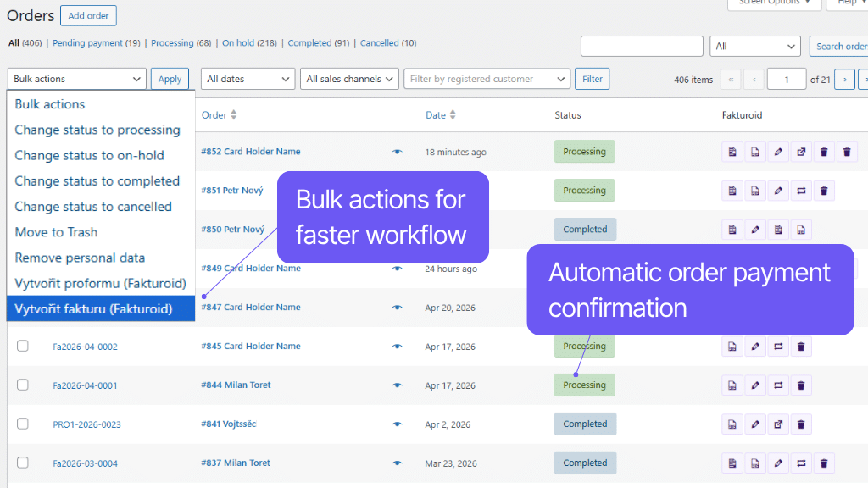Sync arrows icon in order #845 row
Viewport: 868px width, 488px height.
pos(778,347)
